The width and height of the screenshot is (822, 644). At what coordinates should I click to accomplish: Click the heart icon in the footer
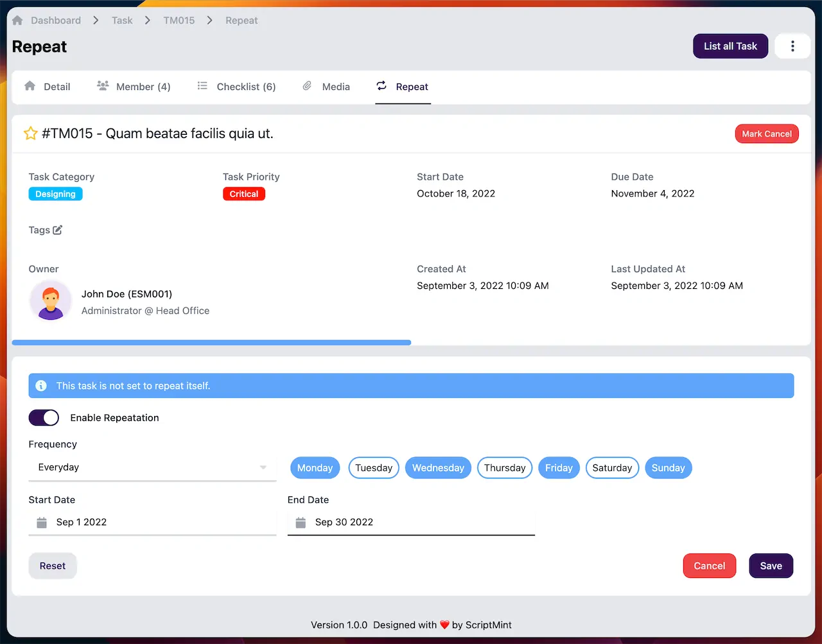(x=444, y=625)
